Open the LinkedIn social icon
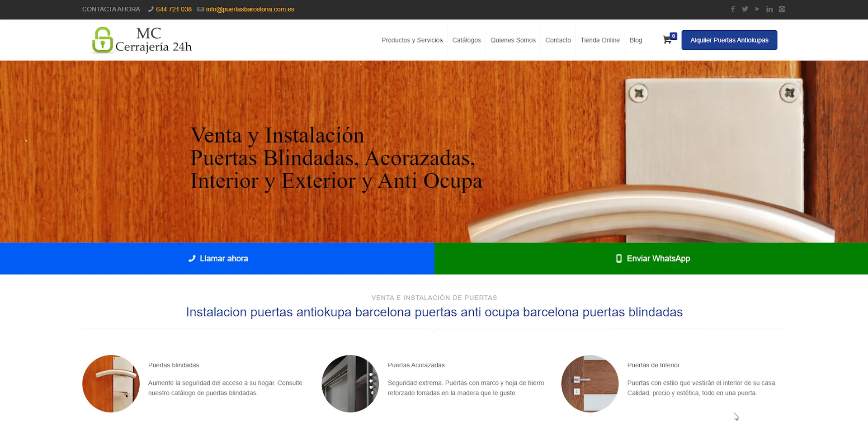 769,9
